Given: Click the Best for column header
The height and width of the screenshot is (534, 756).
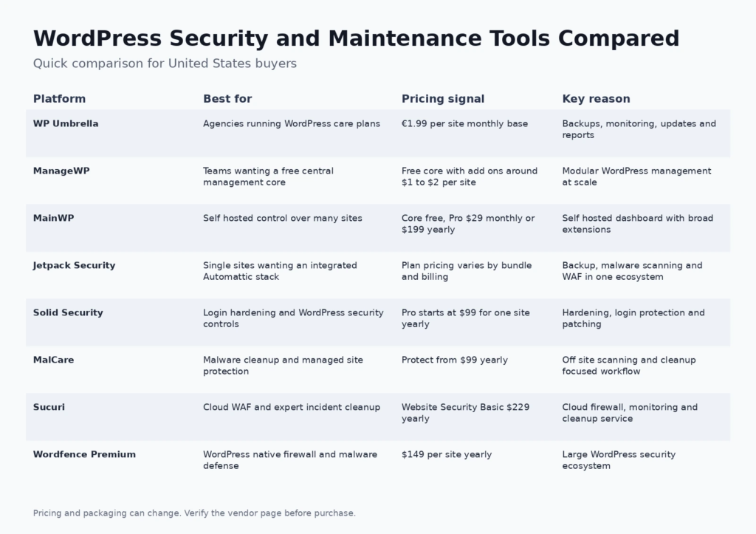Looking at the screenshot, I should tap(227, 99).
